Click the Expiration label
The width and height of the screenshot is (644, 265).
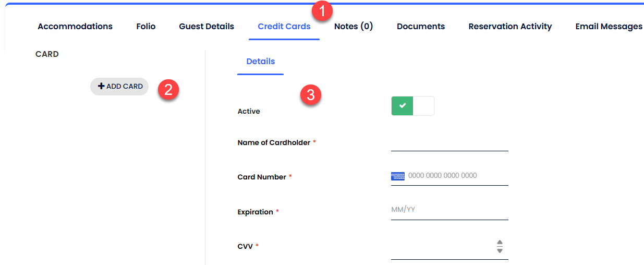click(255, 212)
